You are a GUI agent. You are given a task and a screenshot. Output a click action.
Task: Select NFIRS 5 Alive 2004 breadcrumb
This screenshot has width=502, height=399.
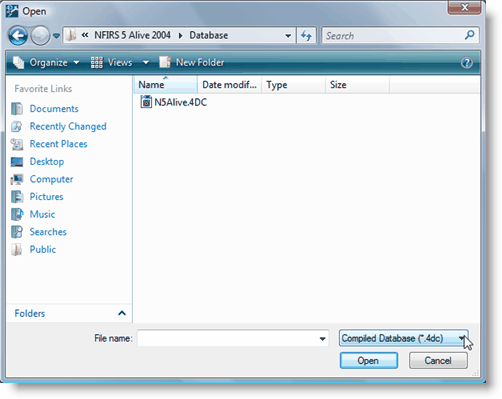tap(132, 35)
